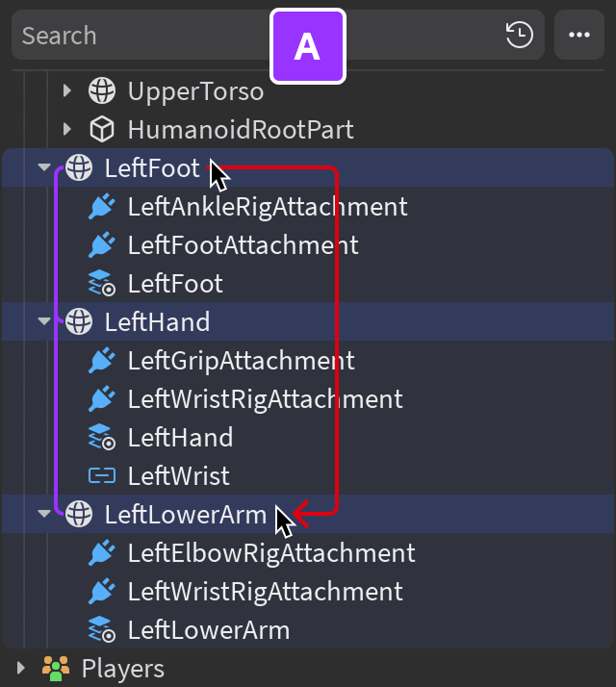The width and height of the screenshot is (616, 687).
Task: Collapse the LeftHand mesh part
Action: click(x=43, y=321)
